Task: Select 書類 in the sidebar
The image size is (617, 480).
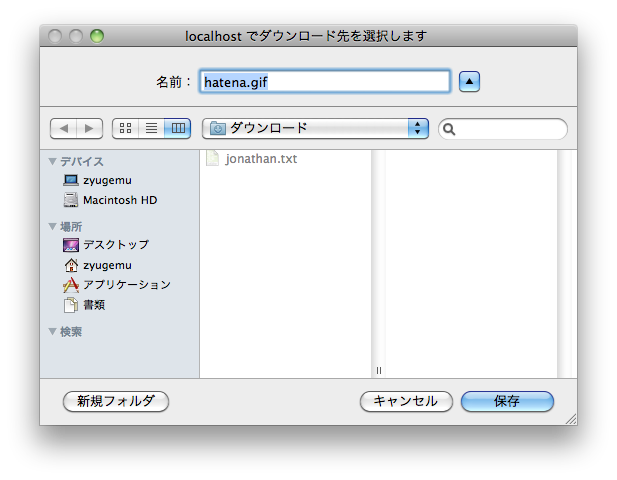Action: pyautogui.click(x=94, y=305)
